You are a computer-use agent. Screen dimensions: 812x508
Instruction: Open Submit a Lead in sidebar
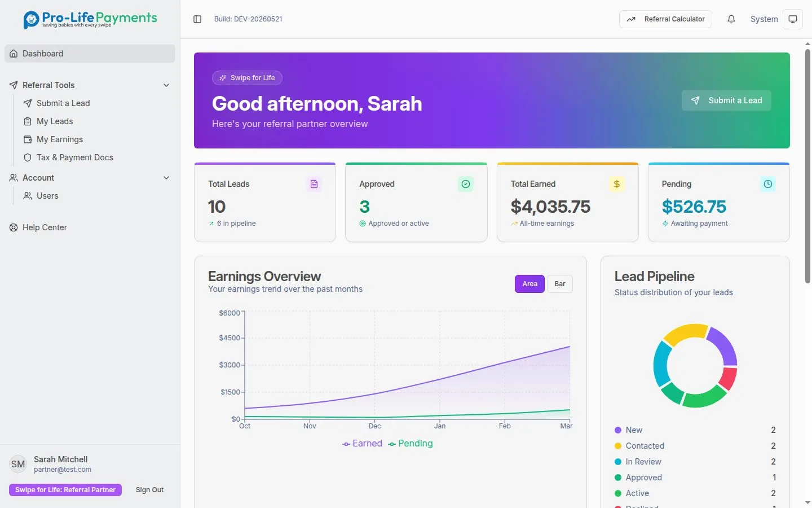point(96,103)
